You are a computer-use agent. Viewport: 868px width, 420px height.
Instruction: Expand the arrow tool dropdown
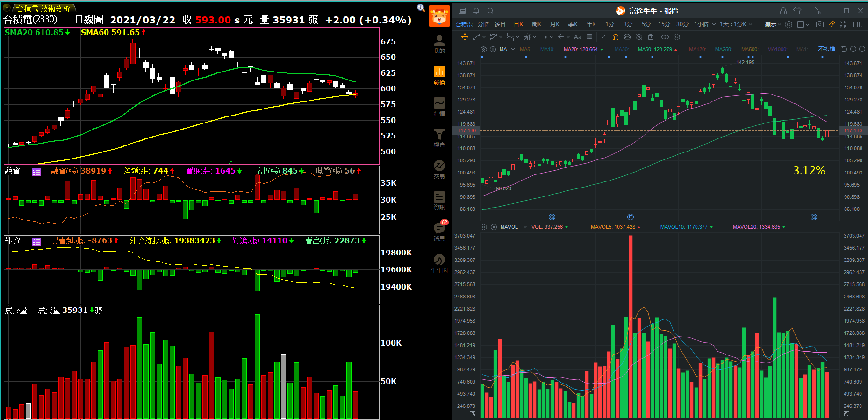tap(568, 37)
